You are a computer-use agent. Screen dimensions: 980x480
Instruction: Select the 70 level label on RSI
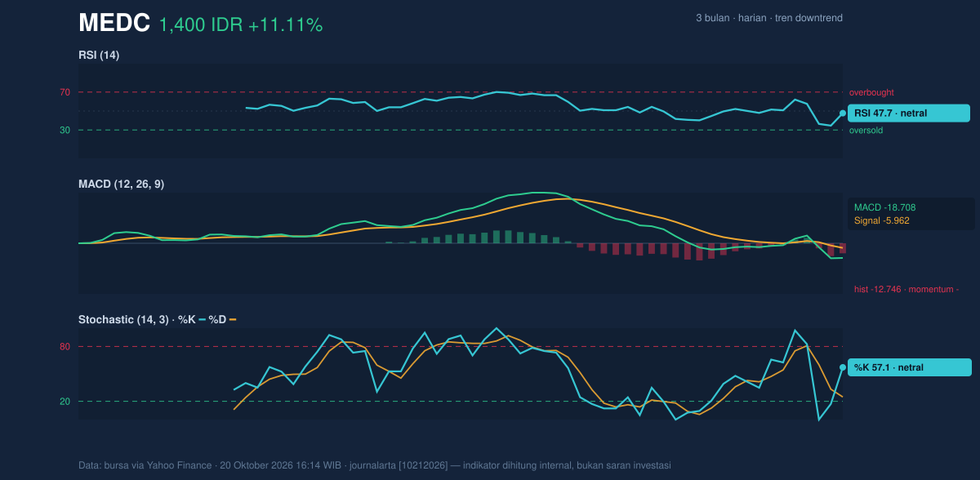(65, 92)
